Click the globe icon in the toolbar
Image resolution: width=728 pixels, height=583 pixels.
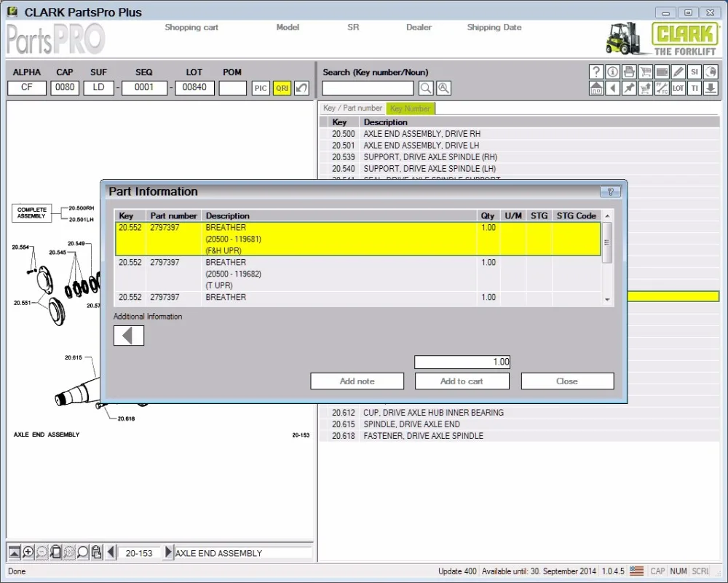711,71
